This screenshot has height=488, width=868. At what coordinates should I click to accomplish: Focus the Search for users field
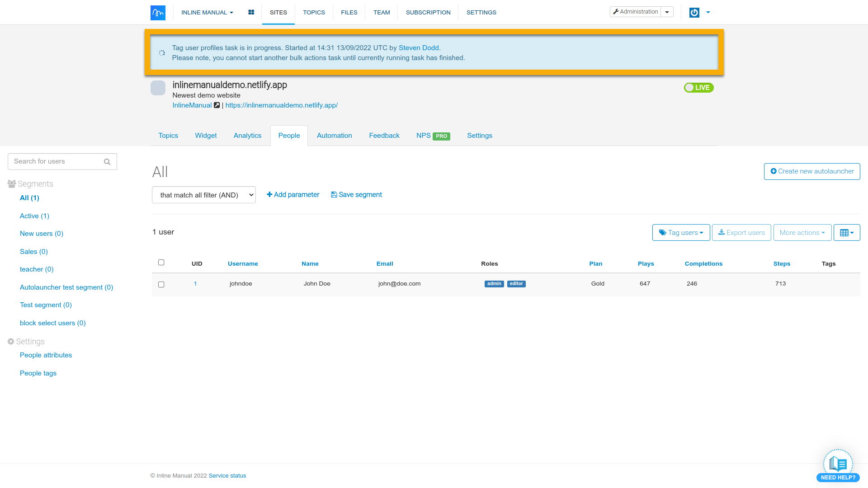pyautogui.click(x=54, y=162)
